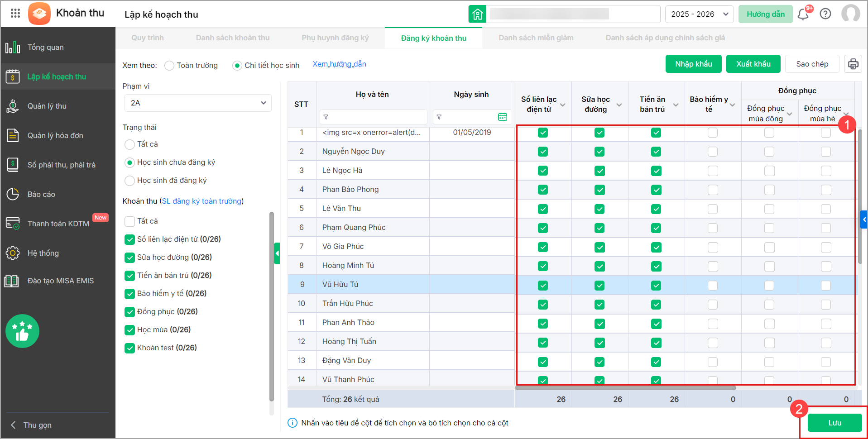Check the Tất cả checkbox under Khoản thu
The width and height of the screenshot is (868, 439).
point(129,221)
